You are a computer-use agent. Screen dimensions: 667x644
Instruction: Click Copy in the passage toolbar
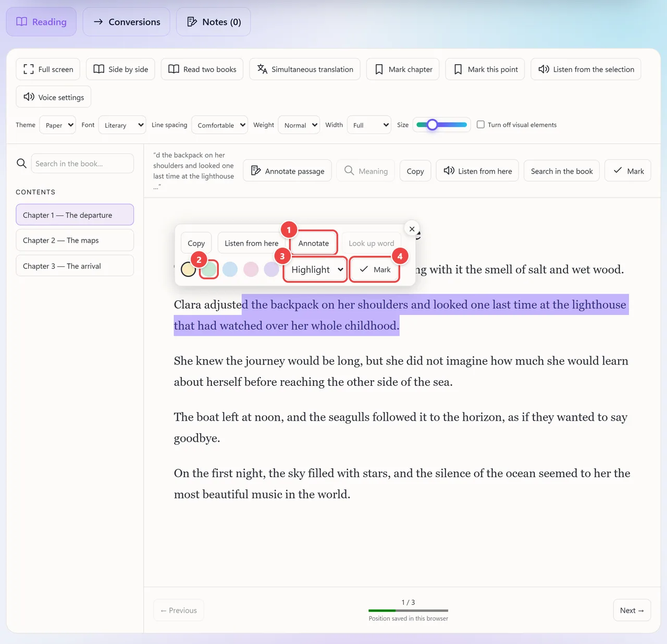(415, 171)
